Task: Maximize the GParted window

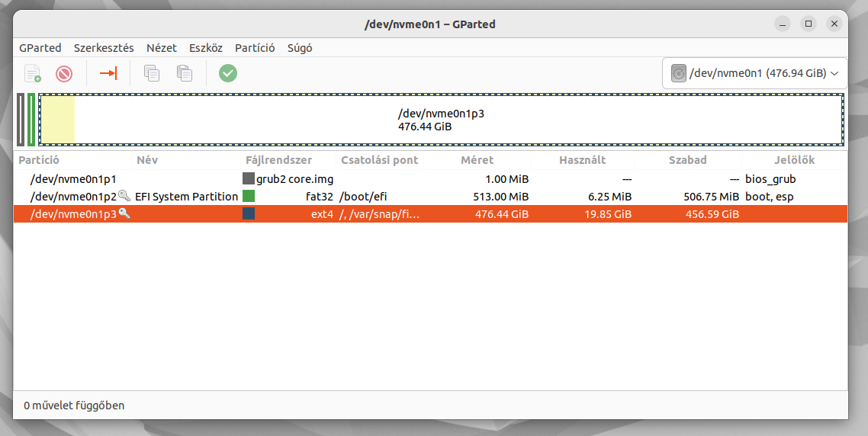Action: (x=809, y=24)
